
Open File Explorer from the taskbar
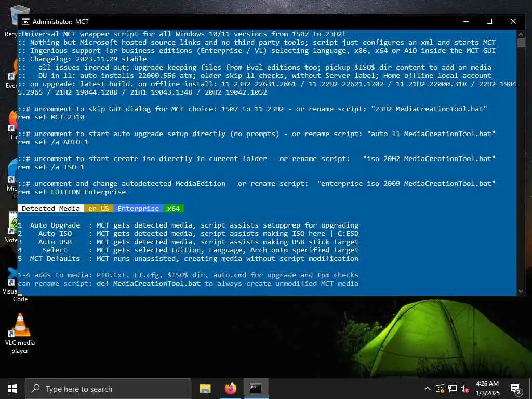[205, 389]
